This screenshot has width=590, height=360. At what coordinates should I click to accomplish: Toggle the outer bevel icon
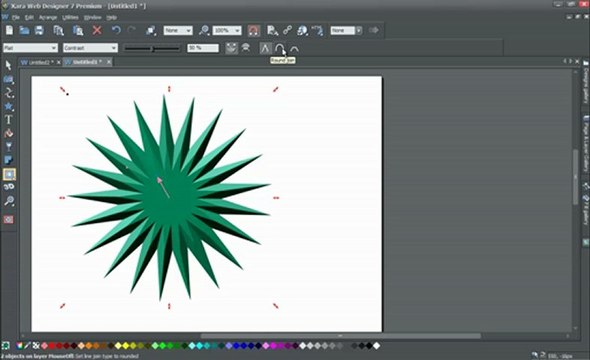click(x=231, y=48)
